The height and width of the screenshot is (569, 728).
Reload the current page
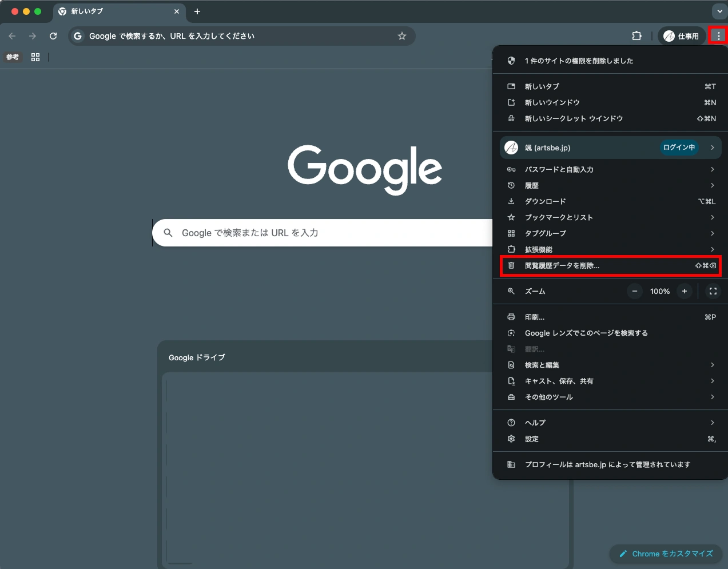(x=53, y=35)
